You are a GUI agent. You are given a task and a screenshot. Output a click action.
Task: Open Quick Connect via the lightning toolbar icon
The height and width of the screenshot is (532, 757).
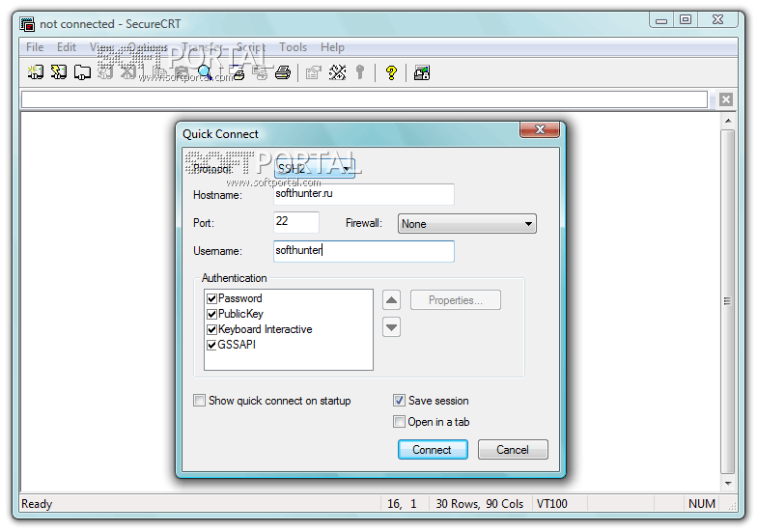(x=58, y=72)
